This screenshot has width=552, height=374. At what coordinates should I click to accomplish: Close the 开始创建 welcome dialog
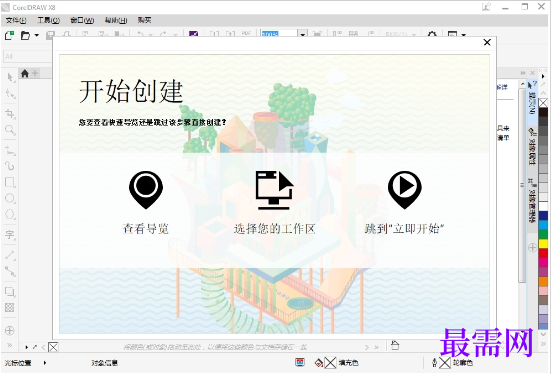[x=487, y=42]
